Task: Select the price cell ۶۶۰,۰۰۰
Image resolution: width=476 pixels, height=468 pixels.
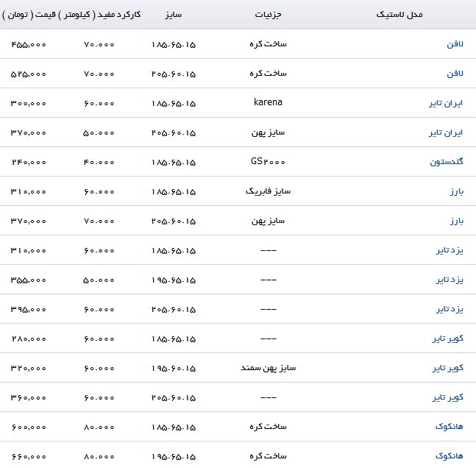Action: pyautogui.click(x=29, y=457)
